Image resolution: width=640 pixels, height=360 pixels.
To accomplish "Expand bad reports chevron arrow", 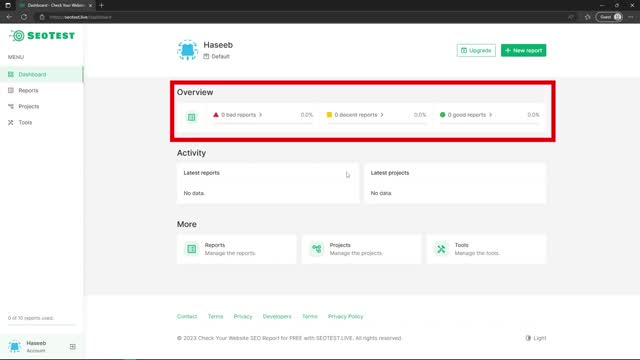I will click(x=260, y=115).
